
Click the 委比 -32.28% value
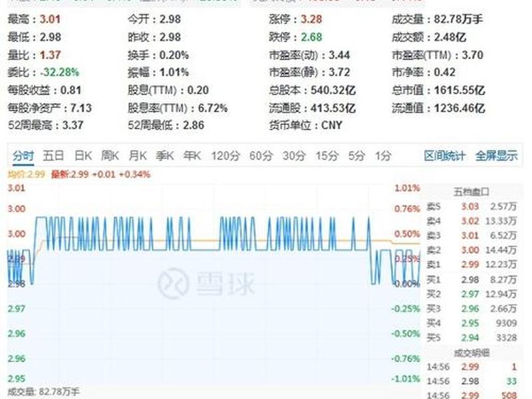tap(59, 72)
